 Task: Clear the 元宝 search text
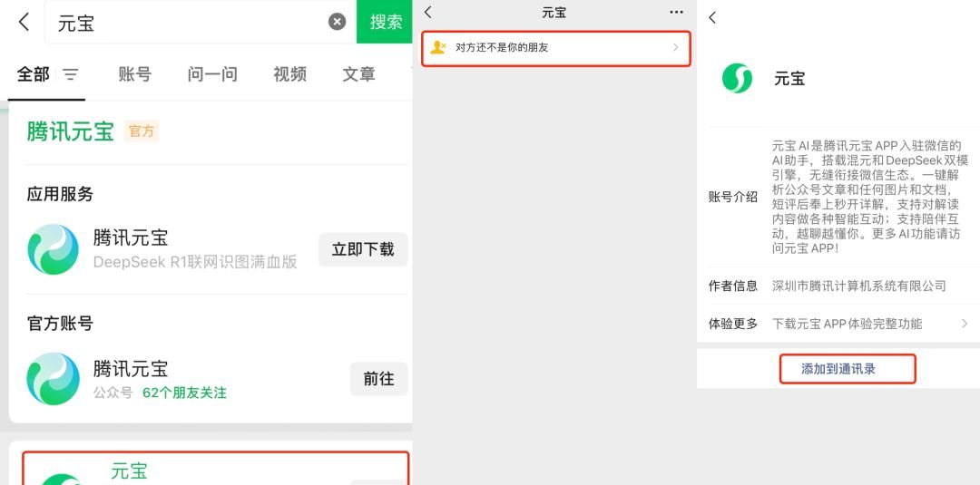click(x=337, y=23)
